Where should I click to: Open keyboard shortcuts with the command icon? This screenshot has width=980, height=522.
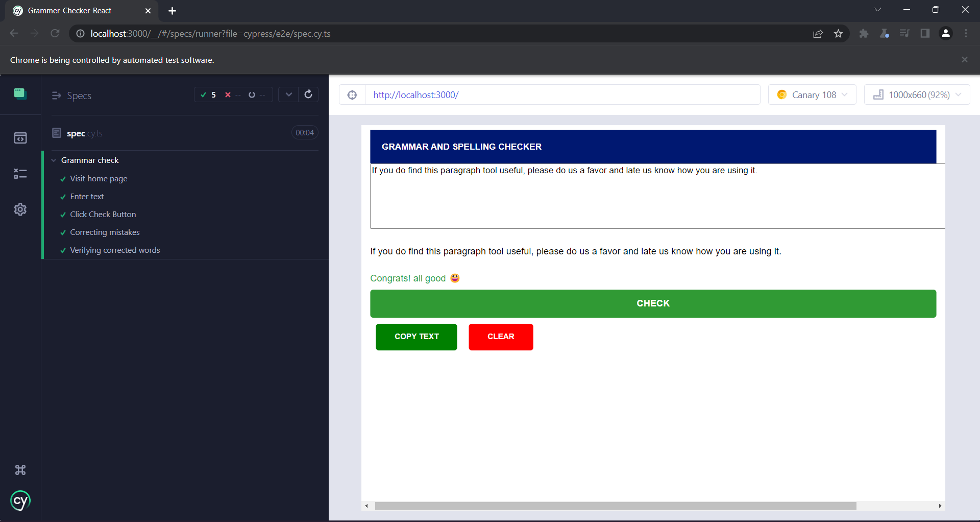[20, 470]
